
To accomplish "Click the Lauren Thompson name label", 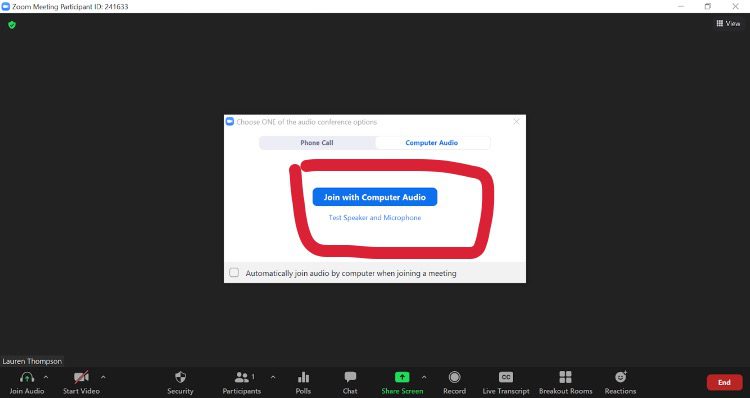I will click(32, 361).
